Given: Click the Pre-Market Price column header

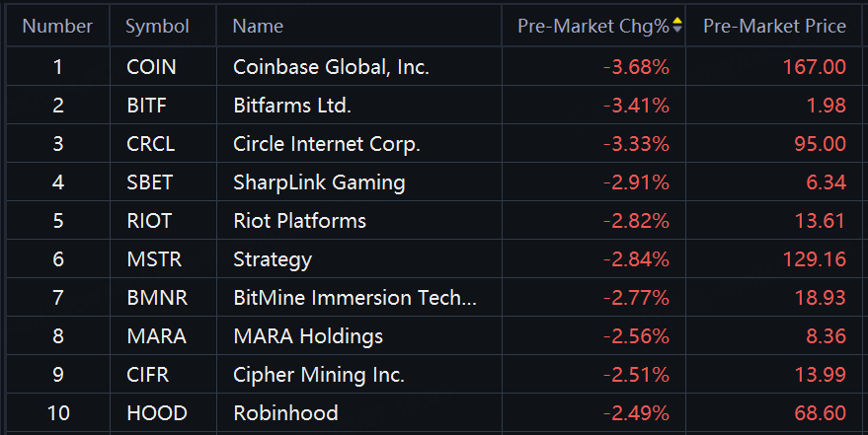Looking at the screenshot, I should point(774,27).
